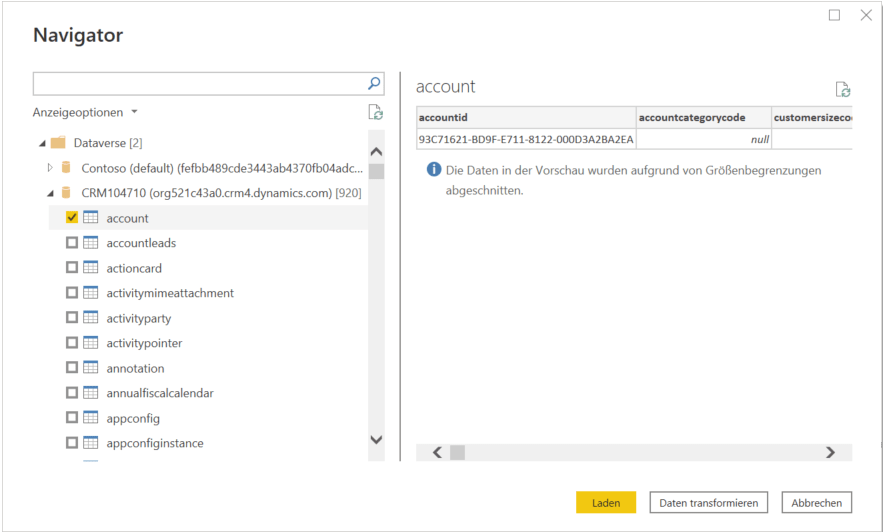
Task: Collapse the CRM104710 node
Action: pos(50,194)
